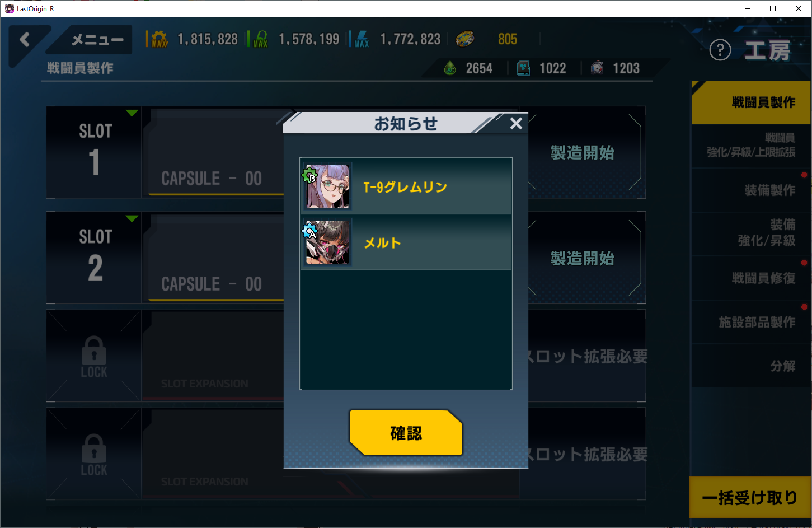Click the green gem item icon
Screen dimensions: 812x528
pos(449,68)
